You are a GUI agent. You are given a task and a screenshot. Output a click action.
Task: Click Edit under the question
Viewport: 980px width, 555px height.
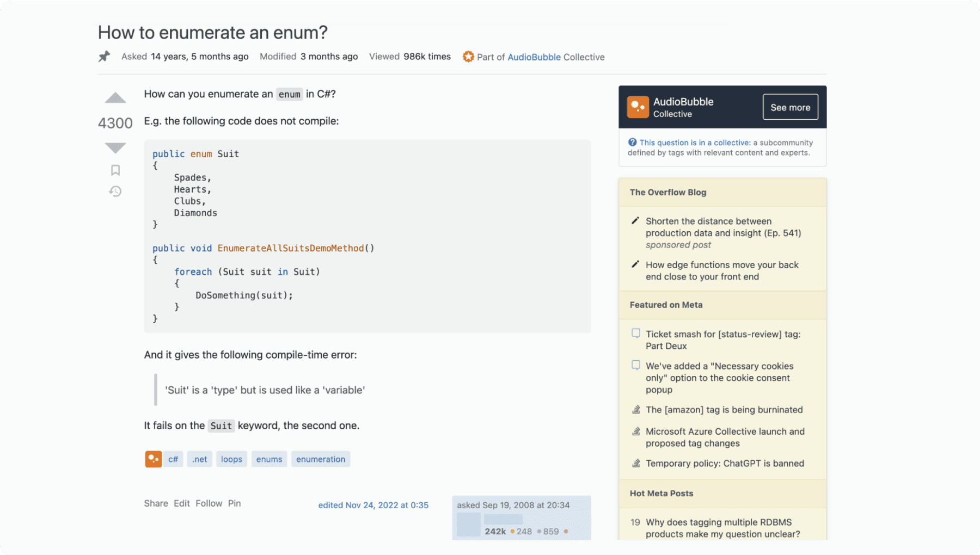(x=182, y=503)
